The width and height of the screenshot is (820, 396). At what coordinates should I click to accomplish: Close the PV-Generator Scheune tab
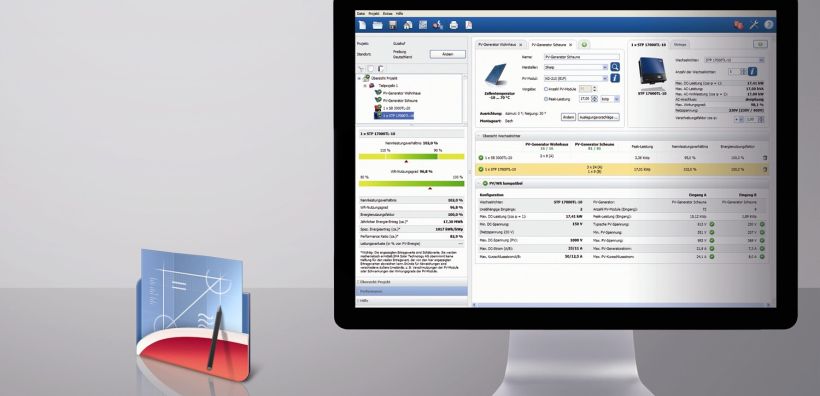pyautogui.click(x=571, y=45)
